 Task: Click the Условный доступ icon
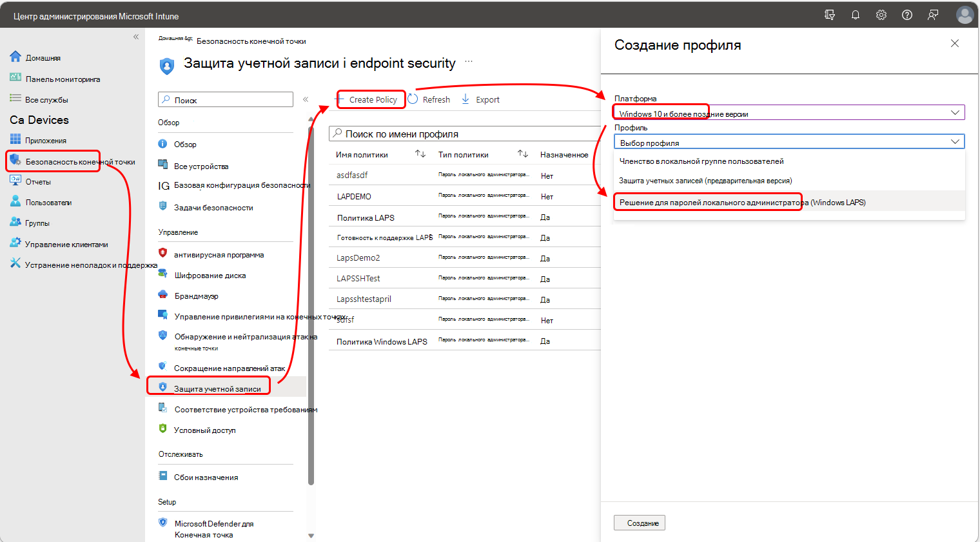tap(163, 428)
